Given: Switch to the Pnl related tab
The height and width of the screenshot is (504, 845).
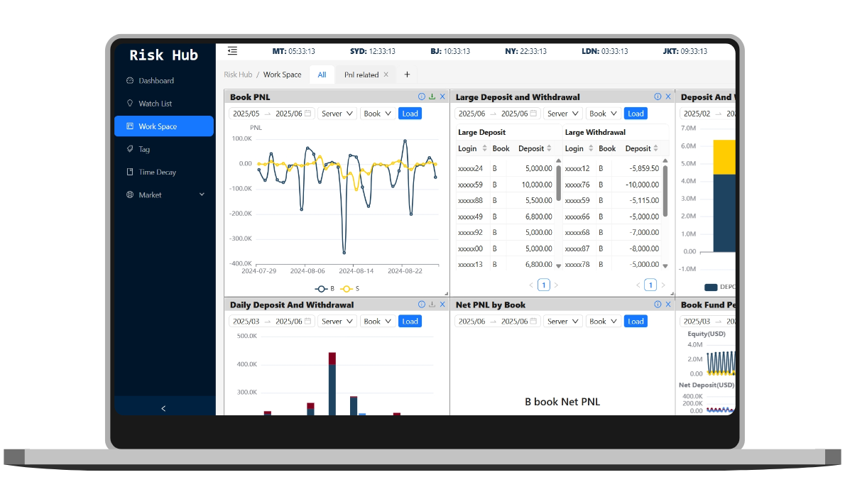Looking at the screenshot, I should click(x=361, y=75).
